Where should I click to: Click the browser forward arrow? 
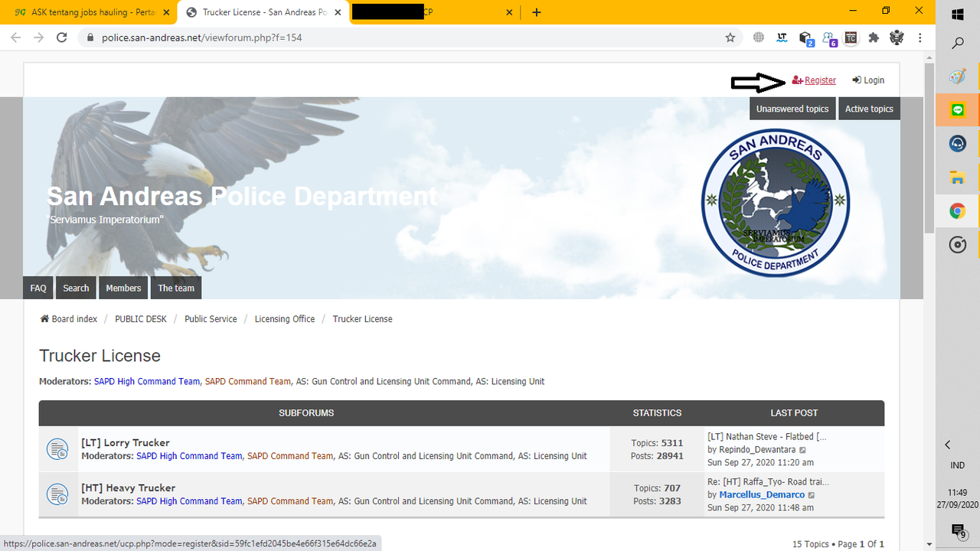click(39, 37)
